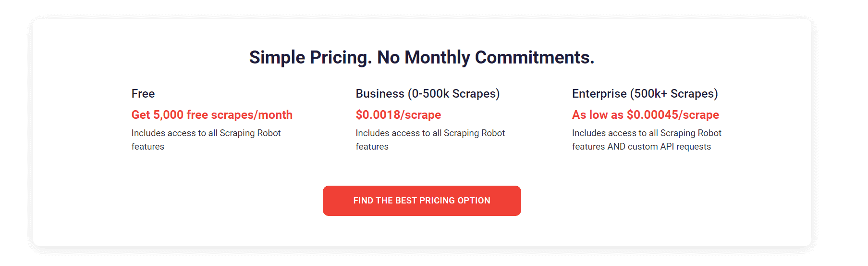Click Scraping Robot in the Enterprise description
The height and width of the screenshot is (266, 868).
tap(691, 133)
